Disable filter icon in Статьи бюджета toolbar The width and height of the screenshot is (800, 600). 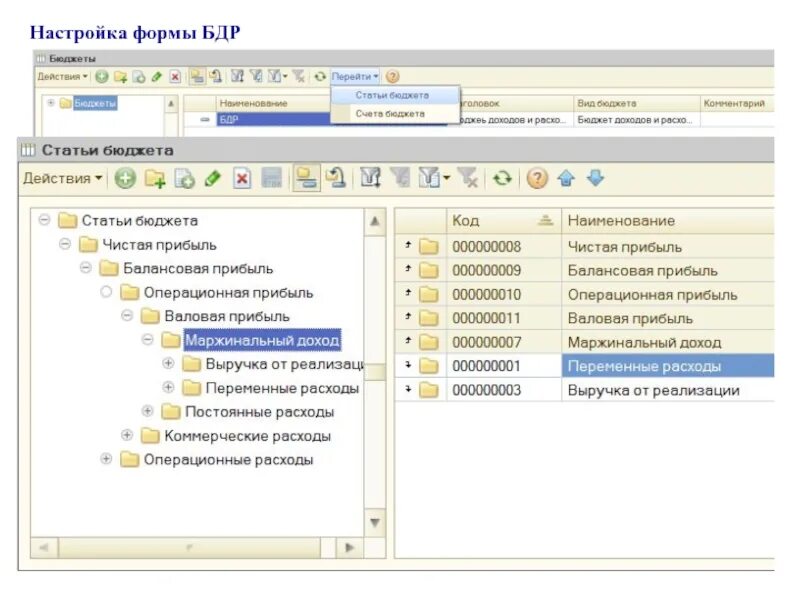(467, 178)
